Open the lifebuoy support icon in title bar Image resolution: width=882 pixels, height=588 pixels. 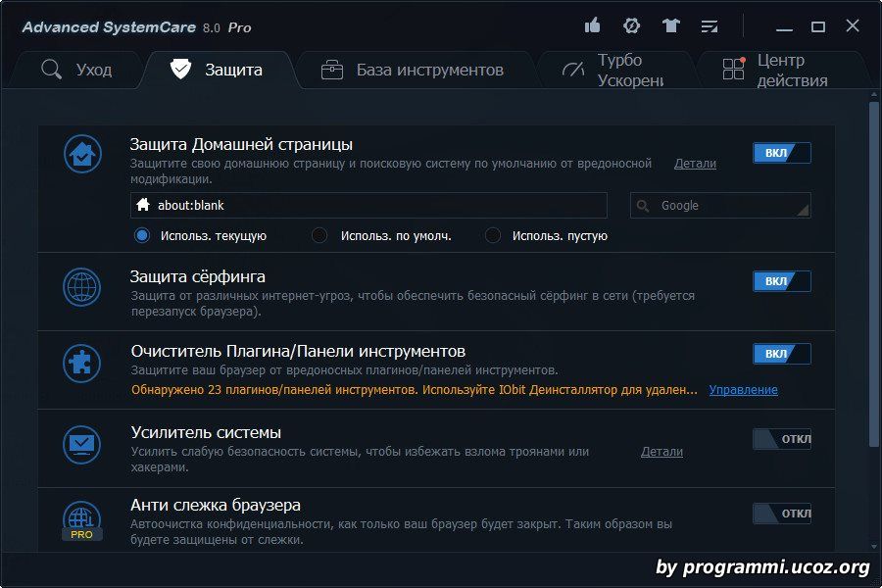coord(631,26)
